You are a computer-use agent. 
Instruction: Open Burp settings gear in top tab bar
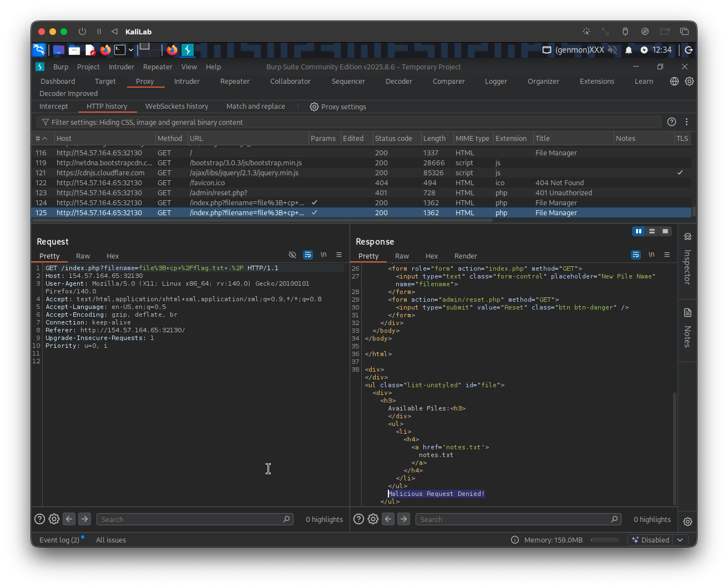(x=689, y=81)
